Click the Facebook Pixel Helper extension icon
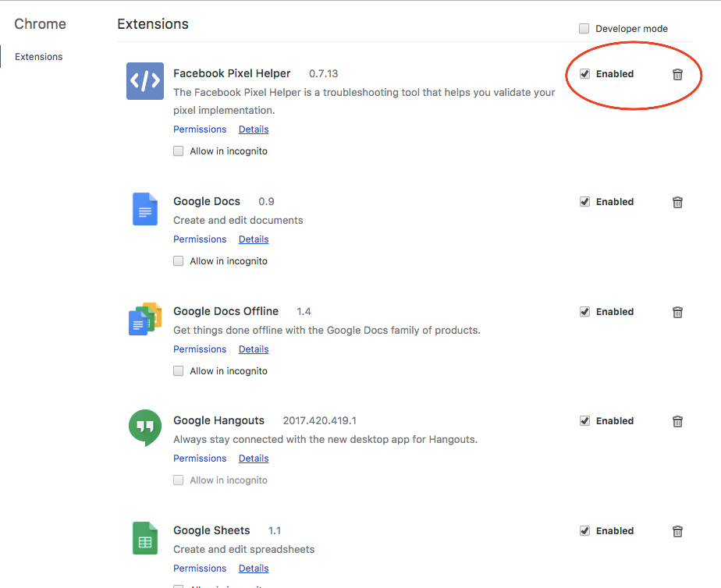Image resolution: width=721 pixels, height=588 pixels. point(145,80)
